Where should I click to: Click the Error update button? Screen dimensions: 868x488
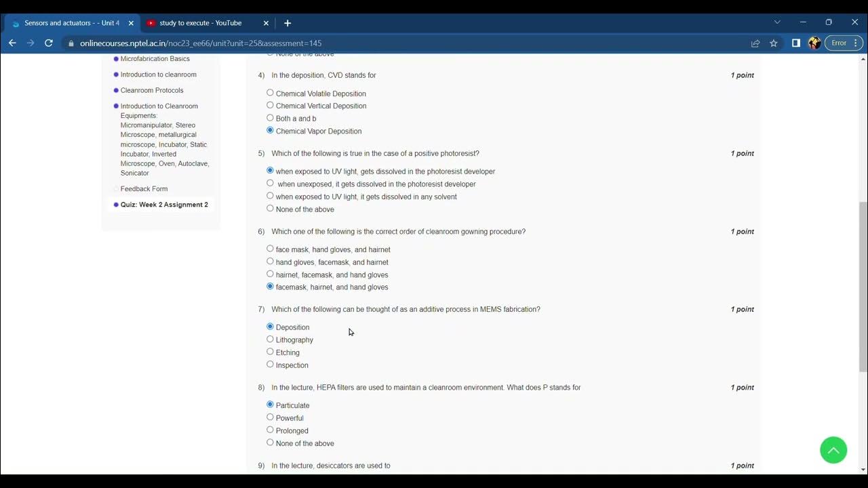pyautogui.click(x=844, y=43)
